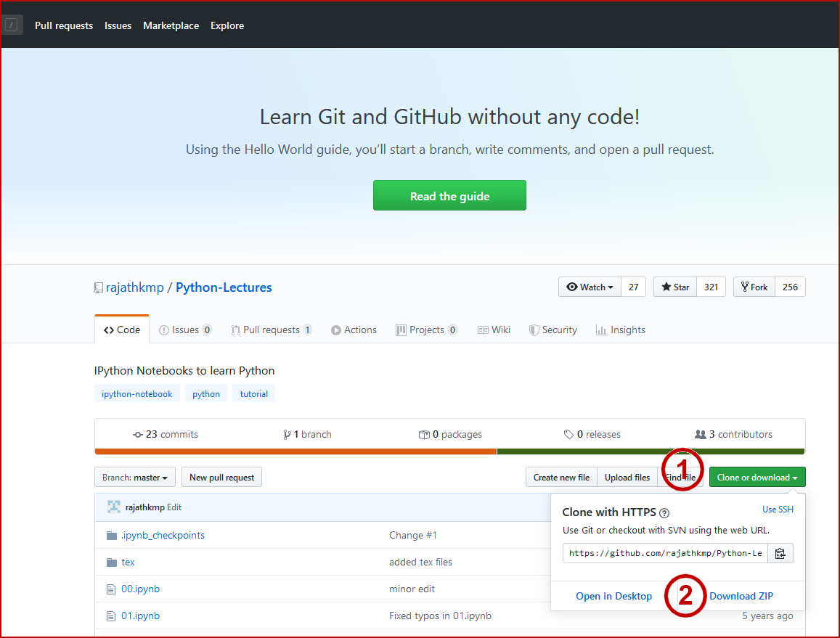View the 27 watchers count
The height and width of the screenshot is (638, 840).
[x=634, y=287]
